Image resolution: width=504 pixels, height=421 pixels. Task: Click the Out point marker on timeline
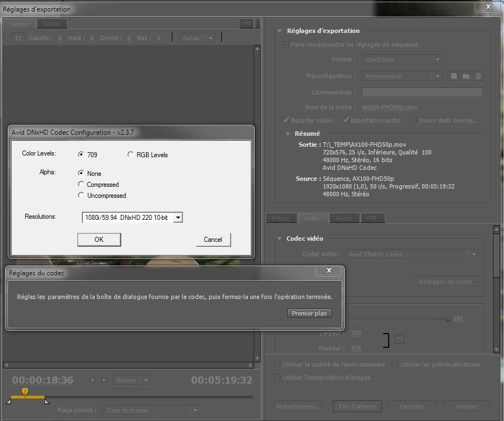click(x=47, y=401)
